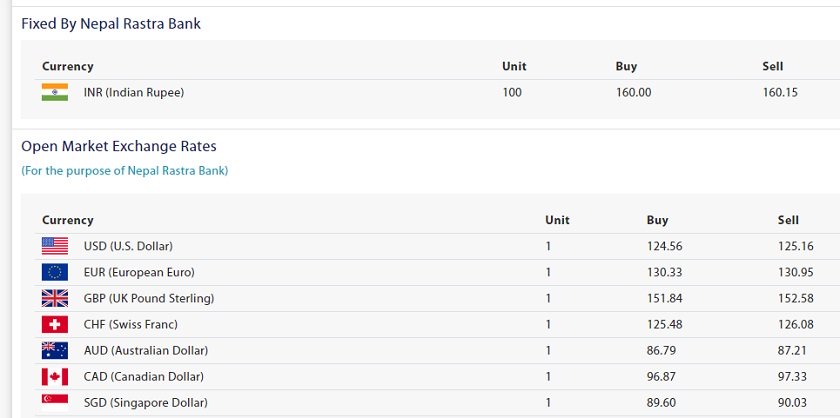Click GBP (UK Pound Sterling) label
The width and height of the screenshot is (840, 418).
(149, 298)
